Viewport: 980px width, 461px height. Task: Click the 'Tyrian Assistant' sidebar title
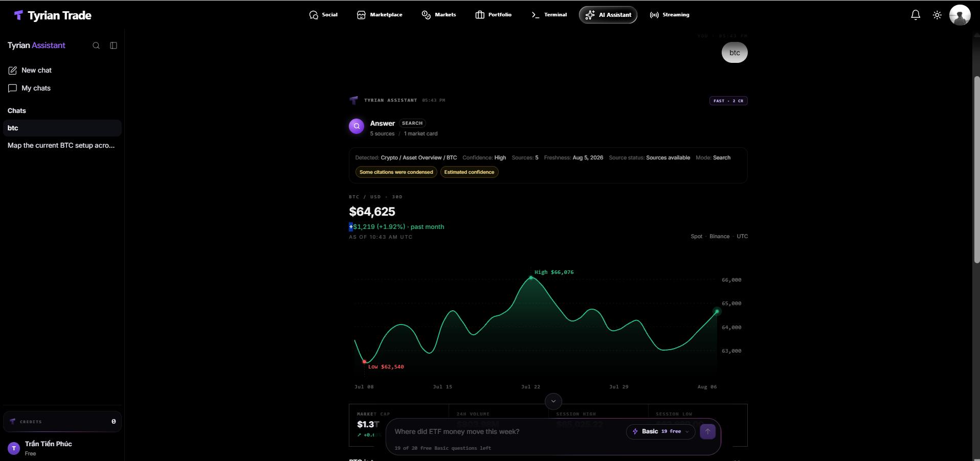(x=36, y=45)
